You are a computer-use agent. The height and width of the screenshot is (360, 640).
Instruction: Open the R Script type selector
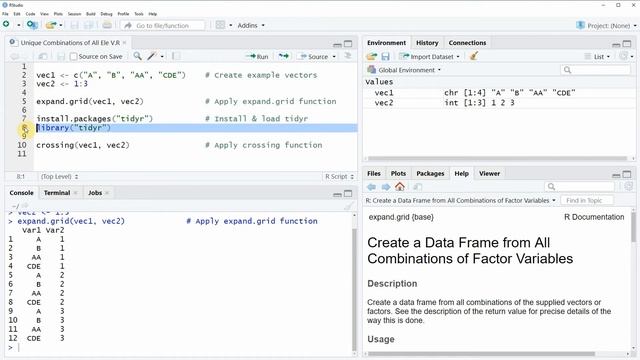339,176
